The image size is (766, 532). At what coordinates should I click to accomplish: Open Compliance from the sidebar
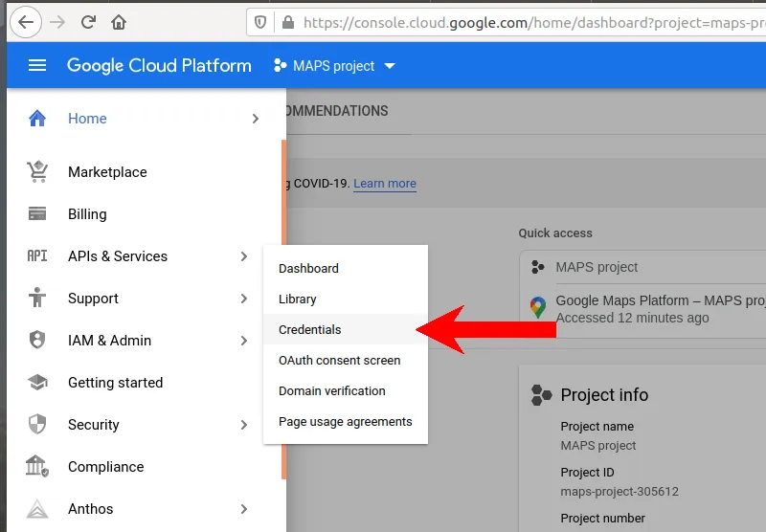pos(106,467)
